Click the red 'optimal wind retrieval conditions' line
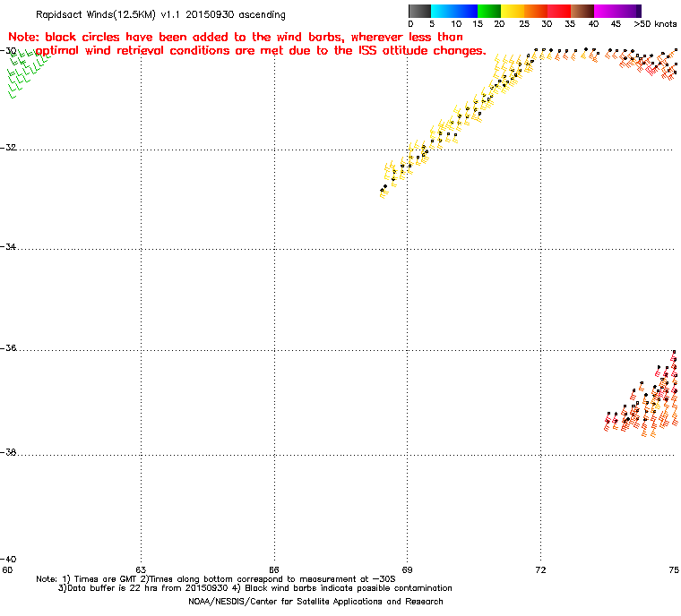This screenshot has height=616, width=681. tap(261, 51)
